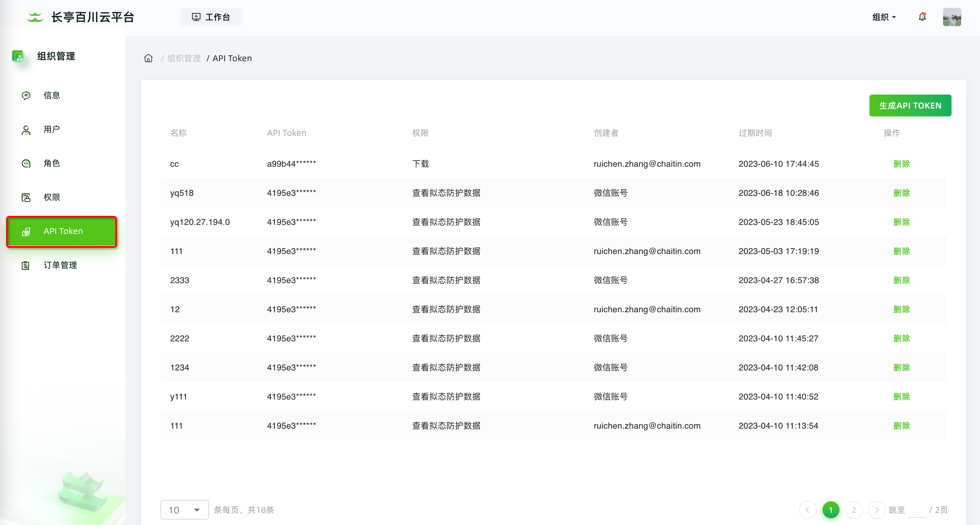Click the a99b44****** token cell

coord(291,164)
